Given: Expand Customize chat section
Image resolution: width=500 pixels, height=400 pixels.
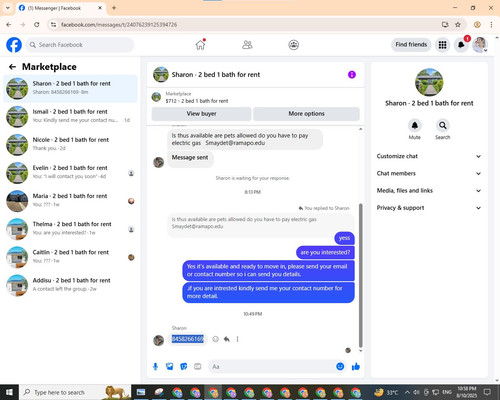Looking at the screenshot, I should click(x=429, y=156).
